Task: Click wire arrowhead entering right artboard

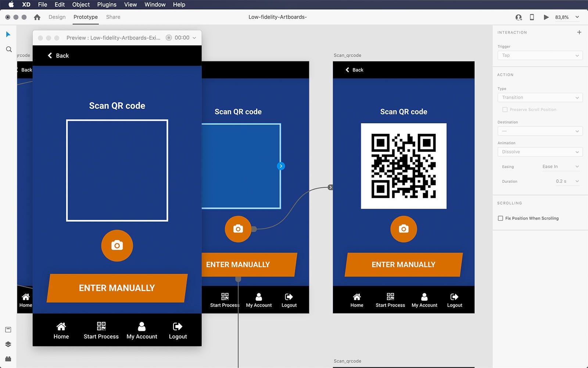Action: 330,187
